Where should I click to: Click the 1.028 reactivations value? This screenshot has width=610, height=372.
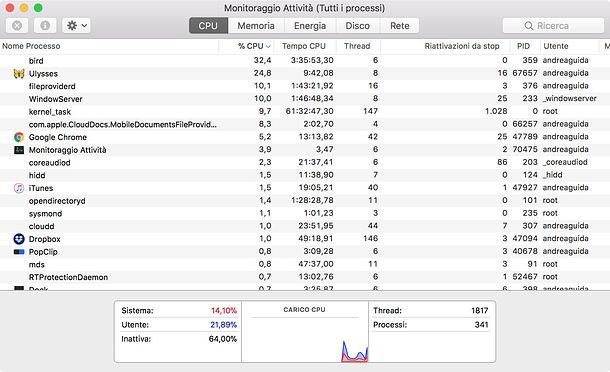[496, 111]
